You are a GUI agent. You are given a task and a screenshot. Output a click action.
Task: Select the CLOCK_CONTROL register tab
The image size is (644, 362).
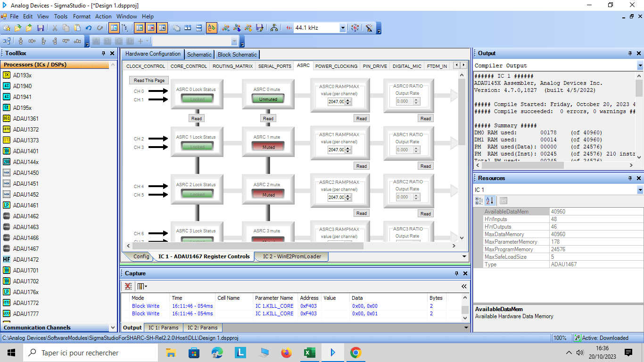[x=146, y=66]
